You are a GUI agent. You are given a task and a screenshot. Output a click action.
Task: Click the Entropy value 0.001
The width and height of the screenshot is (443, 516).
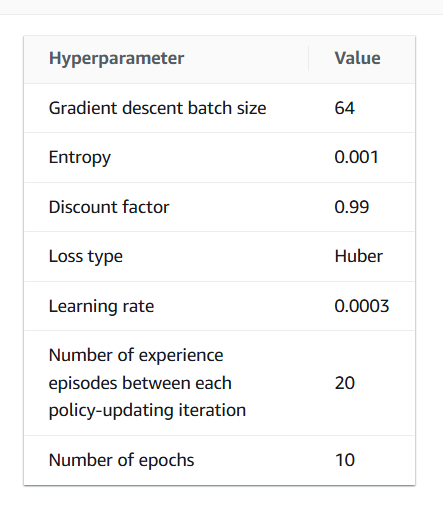[356, 157]
